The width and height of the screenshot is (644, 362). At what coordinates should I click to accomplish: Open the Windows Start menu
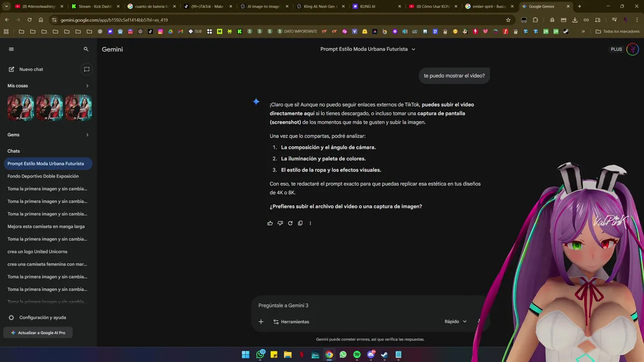tap(246, 354)
